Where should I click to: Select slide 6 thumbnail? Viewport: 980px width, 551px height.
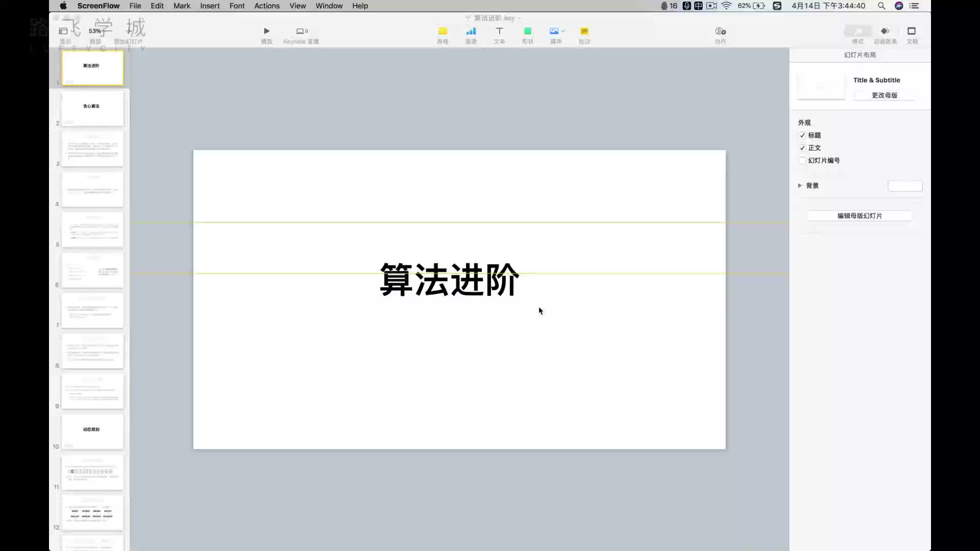click(92, 270)
